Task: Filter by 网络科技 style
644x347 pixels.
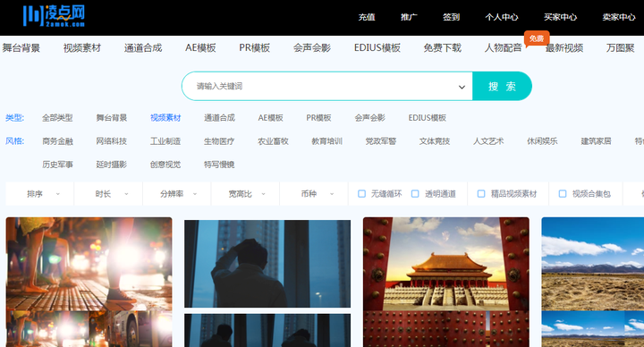Action: (x=112, y=141)
